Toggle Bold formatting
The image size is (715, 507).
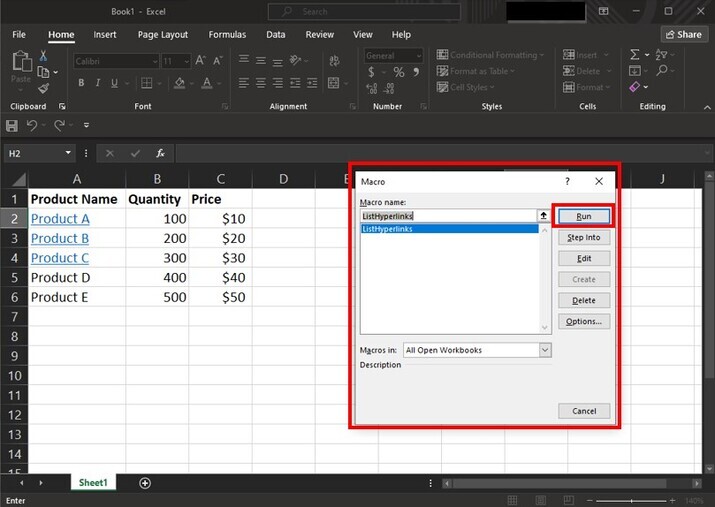pyautogui.click(x=80, y=83)
